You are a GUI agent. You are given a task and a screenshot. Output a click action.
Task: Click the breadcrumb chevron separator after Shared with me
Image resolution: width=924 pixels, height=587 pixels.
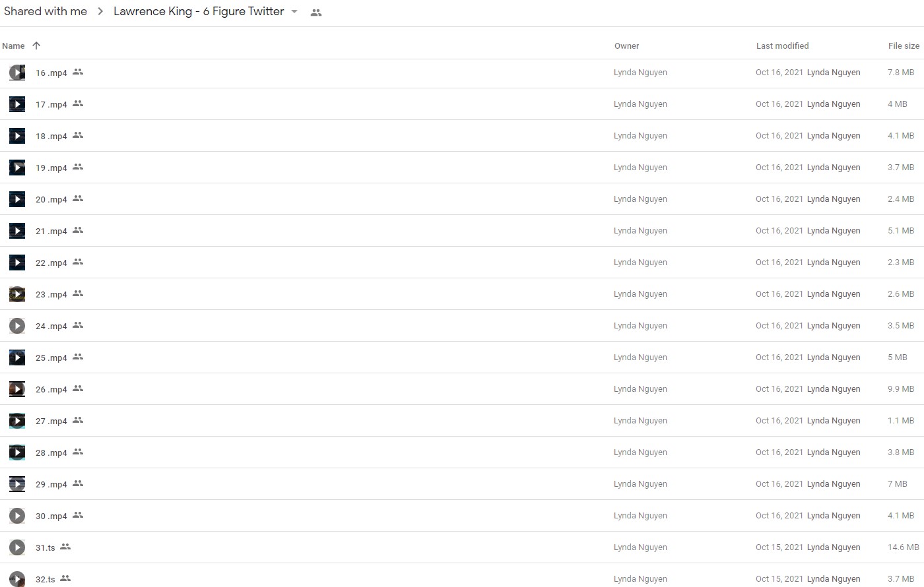tap(100, 12)
